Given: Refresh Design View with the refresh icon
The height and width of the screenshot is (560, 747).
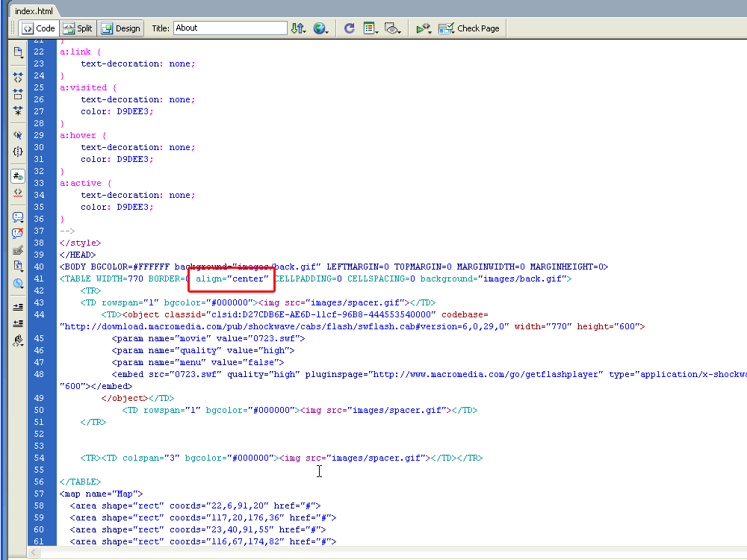Looking at the screenshot, I should coord(349,28).
